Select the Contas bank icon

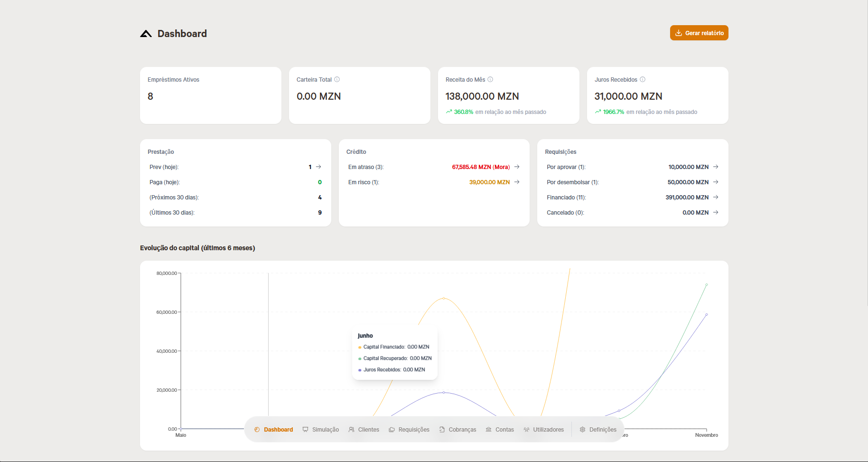488,429
